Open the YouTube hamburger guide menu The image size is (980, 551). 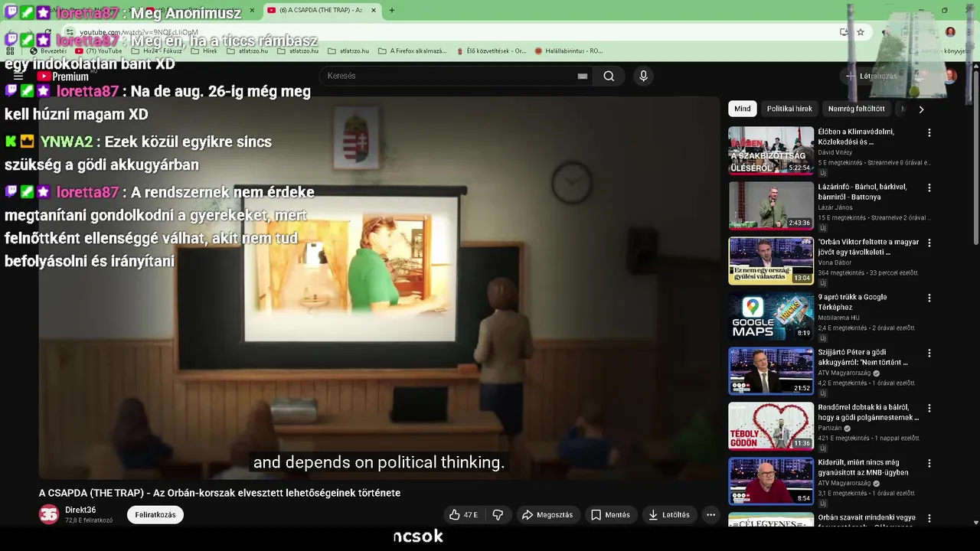point(18,77)
